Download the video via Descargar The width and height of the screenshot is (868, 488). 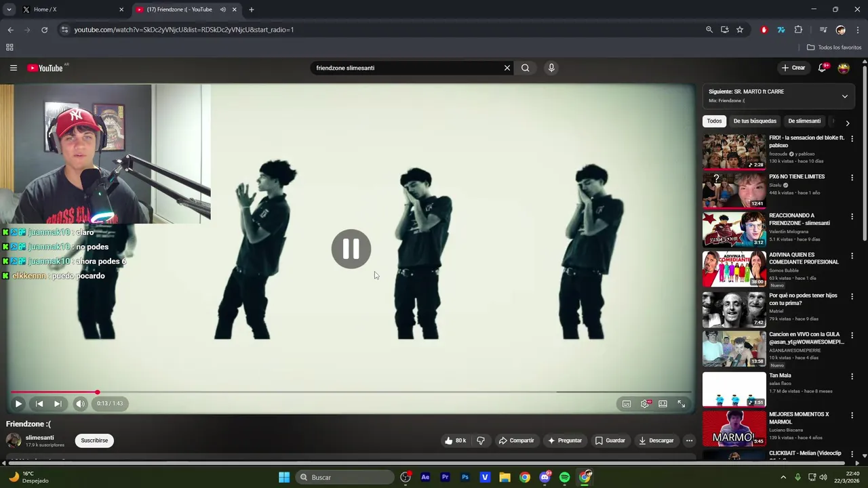click(x=656, y=441)
